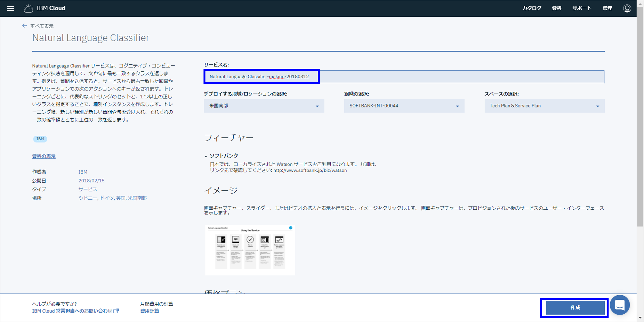Viewport: 644px width, 322px height.
Task: Open the softbank.jp/biz/watson URL
Action: [x=310, y=170]
